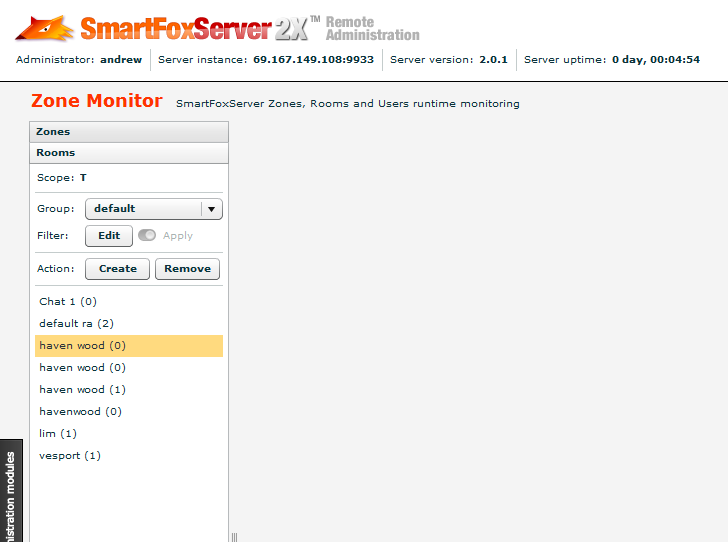Select the Chat 1 (0) room
This screenshot has height=542, width=728.
[x=68, y=301]
